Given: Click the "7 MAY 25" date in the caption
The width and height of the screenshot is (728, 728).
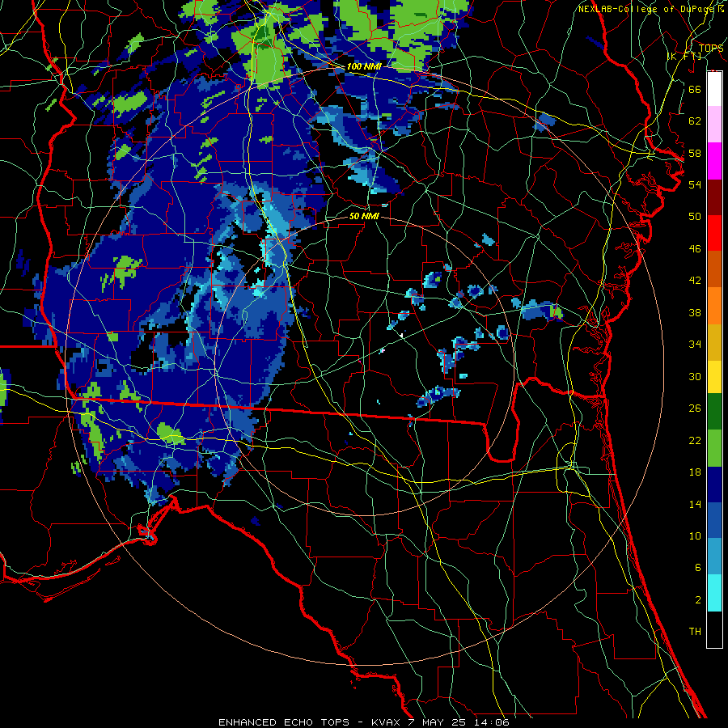Looking at the screenshot, I should coord(438,722).
